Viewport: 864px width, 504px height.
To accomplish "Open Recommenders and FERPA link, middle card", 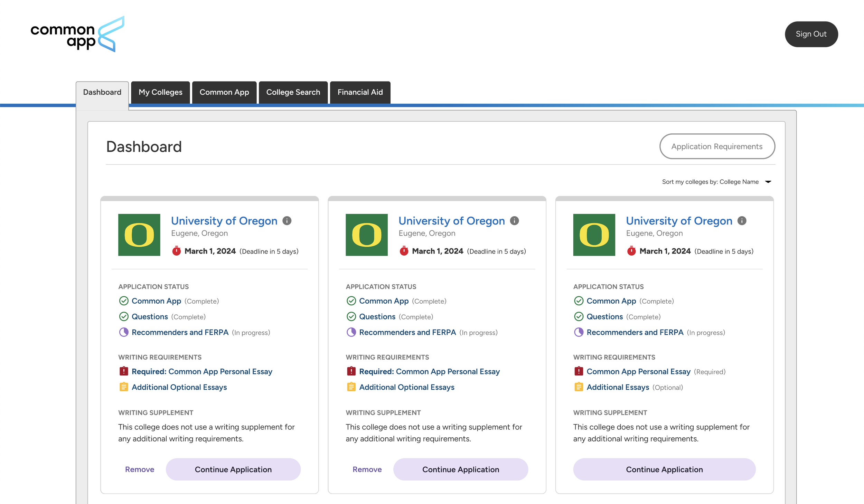I will [x=407, y=332].
